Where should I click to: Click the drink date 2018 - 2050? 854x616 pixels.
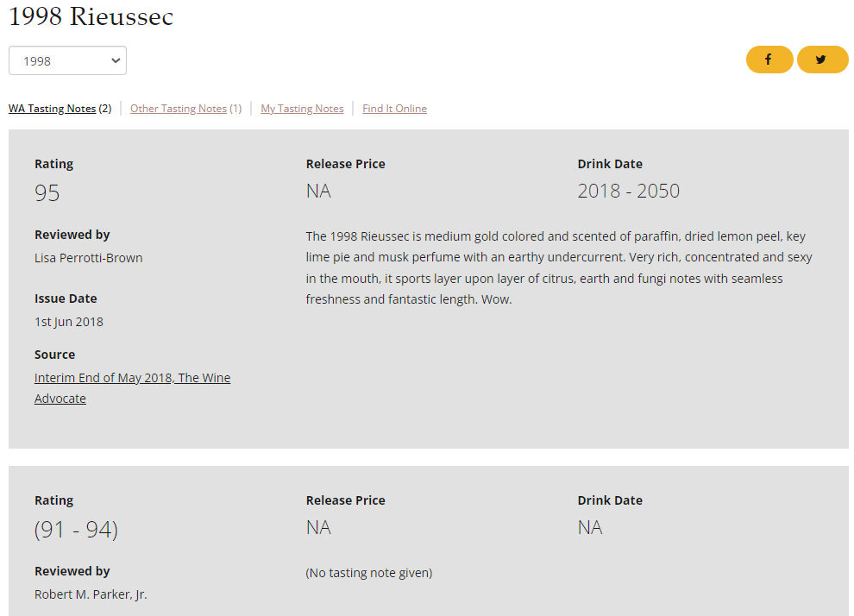coord(629,192)
